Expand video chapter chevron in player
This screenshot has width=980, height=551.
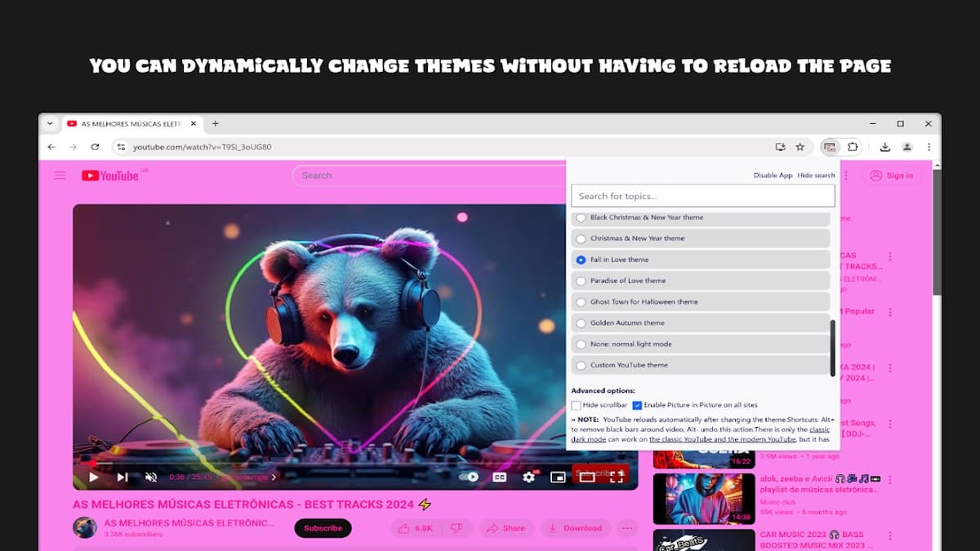coord(274,477)
